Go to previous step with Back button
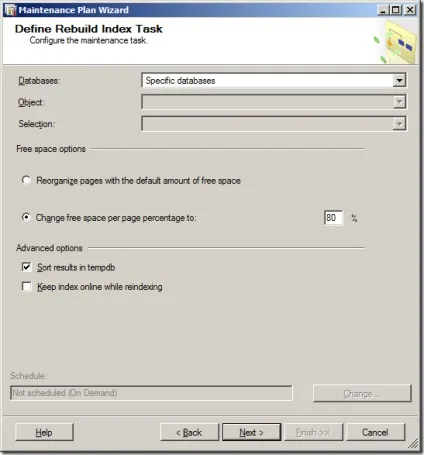The image size is (424, 455). pyautogui.click(x=189, y=432)
